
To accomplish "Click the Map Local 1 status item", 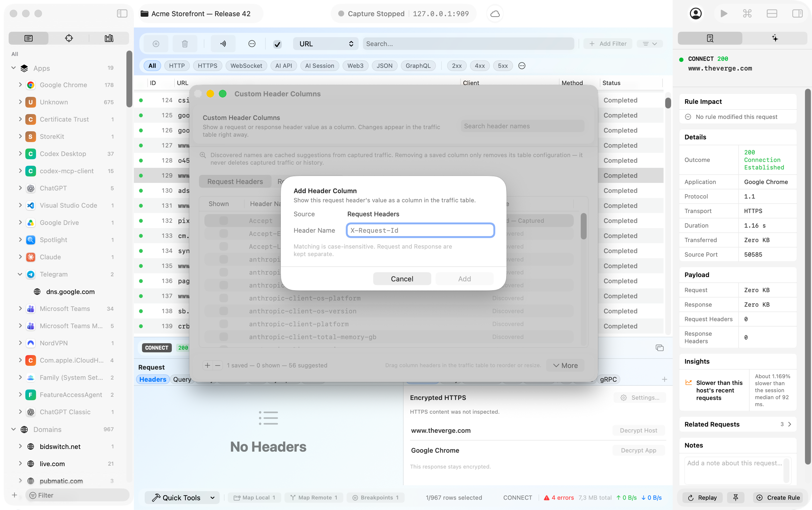I will point(255,498).
